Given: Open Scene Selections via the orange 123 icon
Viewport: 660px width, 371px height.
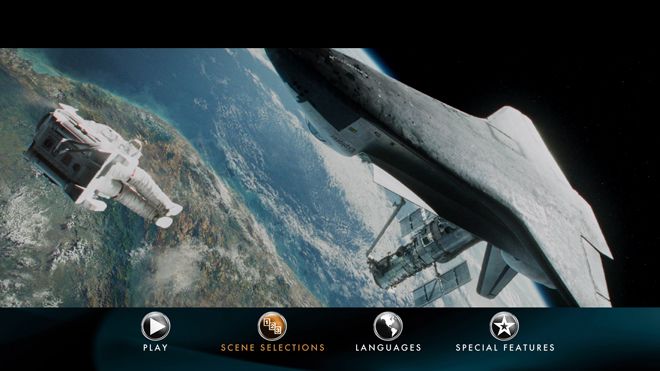Looking at the screenshot, I should [272, 326].
